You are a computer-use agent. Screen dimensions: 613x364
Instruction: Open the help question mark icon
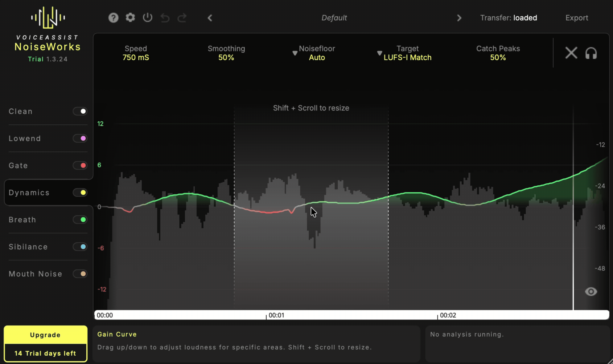[x=113, y=18]
